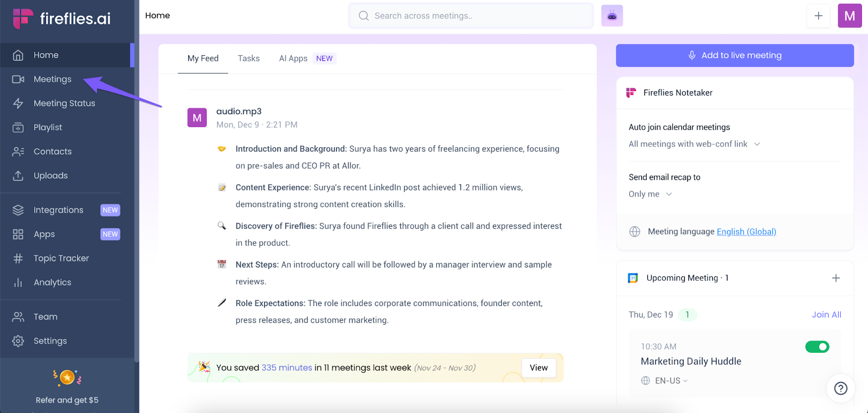Click the Home house icon
Screen dimensions: 868x413
[x=18, y=55]
